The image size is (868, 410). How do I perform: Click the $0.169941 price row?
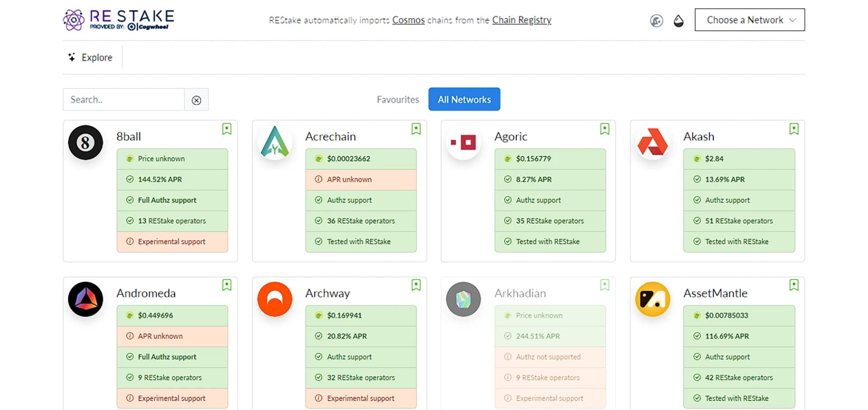(361, 316)
